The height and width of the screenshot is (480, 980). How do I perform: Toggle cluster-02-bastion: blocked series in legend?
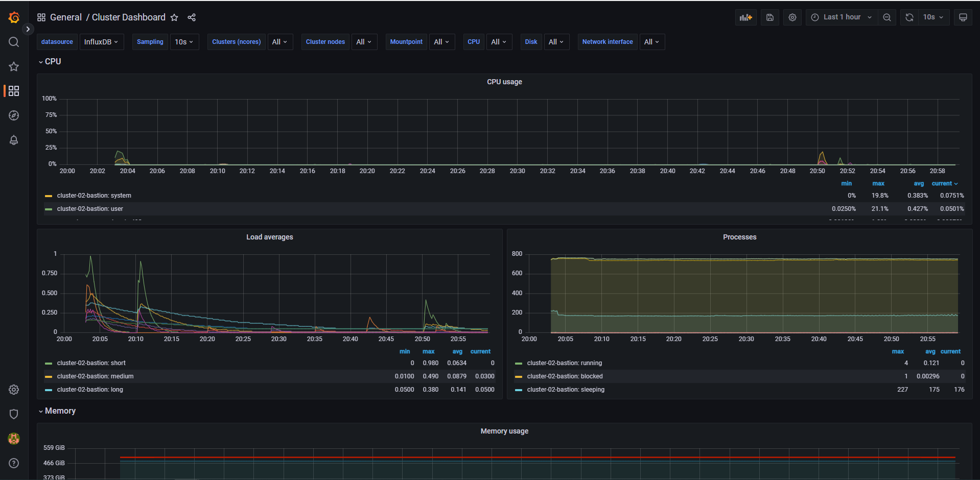click(x=565, y=376)
